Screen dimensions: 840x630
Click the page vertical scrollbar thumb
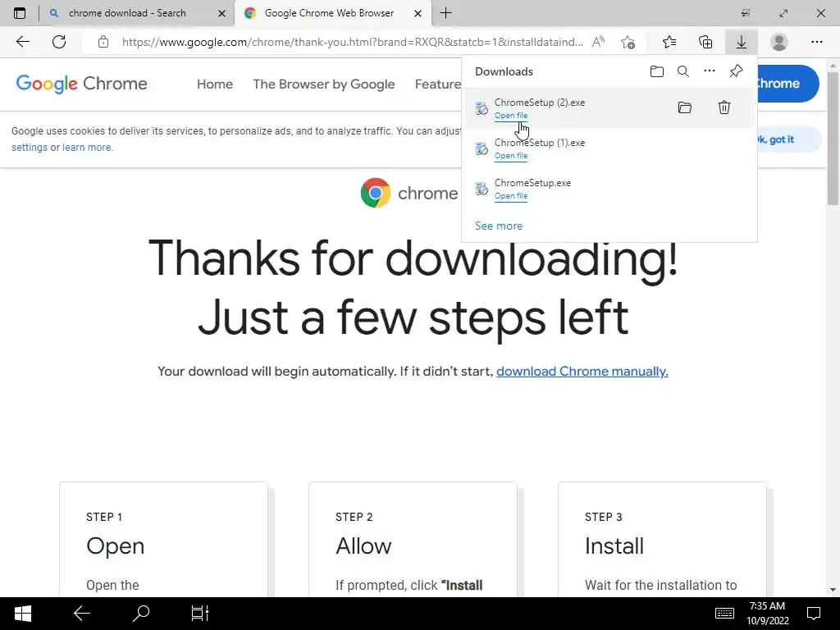(833, 138)
